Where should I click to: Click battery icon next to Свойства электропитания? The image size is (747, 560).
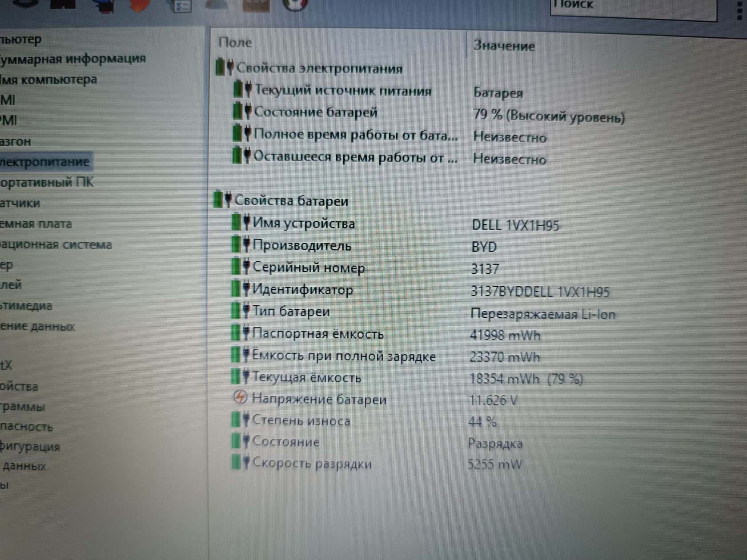point(225,67)
